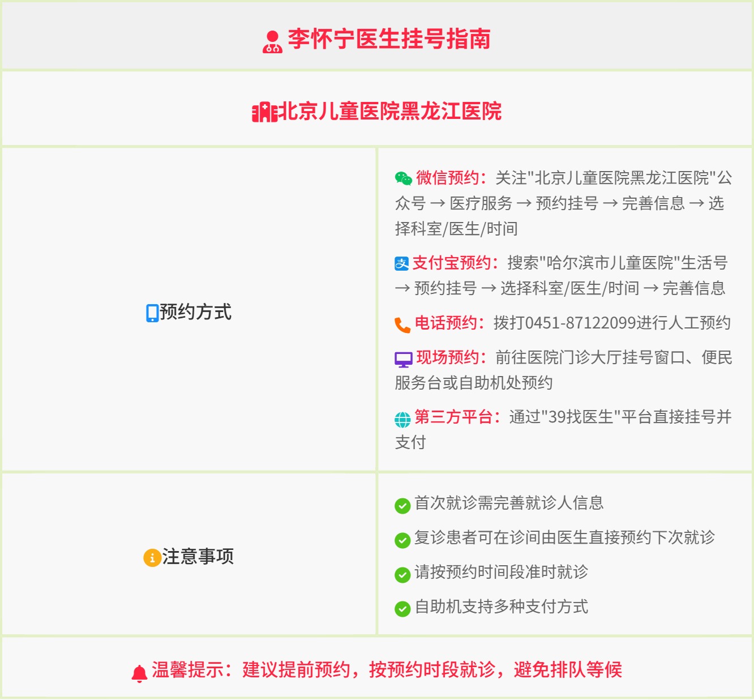
Task: Click the 预约方式 heading
Action: pos(196,312)
